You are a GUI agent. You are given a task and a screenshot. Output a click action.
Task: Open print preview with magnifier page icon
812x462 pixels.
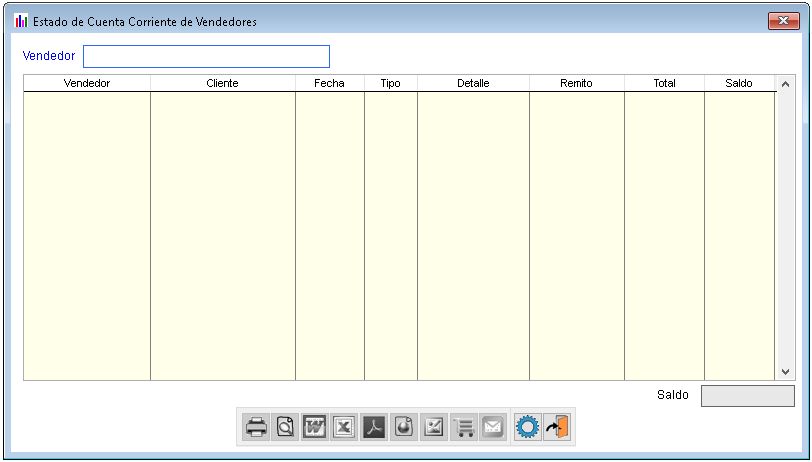click(285, 427)
